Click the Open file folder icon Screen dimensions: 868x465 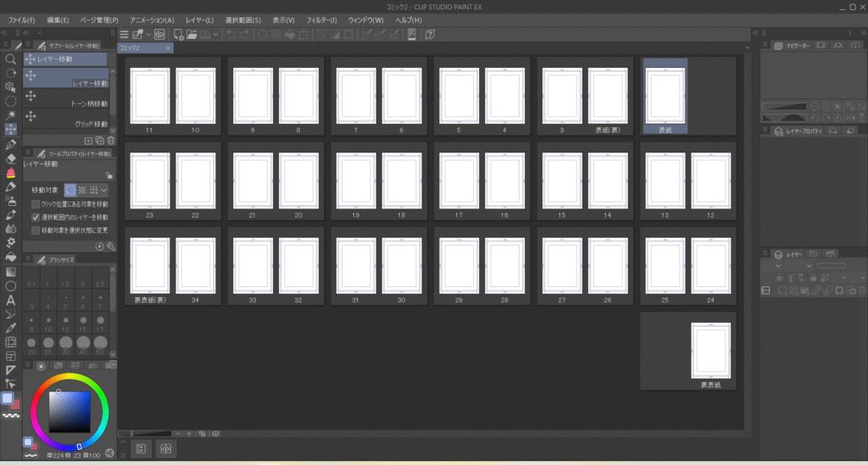192,35
